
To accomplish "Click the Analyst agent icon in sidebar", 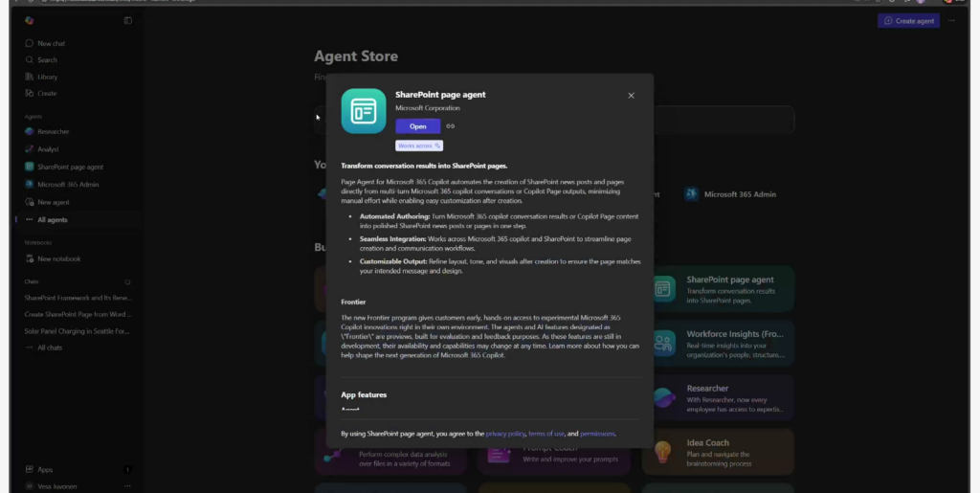I will 30,149.
